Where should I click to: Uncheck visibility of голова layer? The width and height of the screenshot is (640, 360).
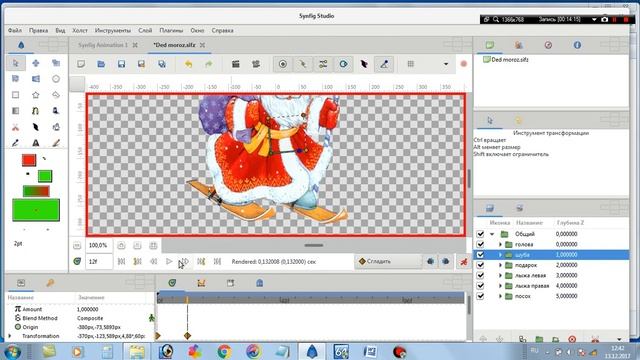(x=480, y=244)
